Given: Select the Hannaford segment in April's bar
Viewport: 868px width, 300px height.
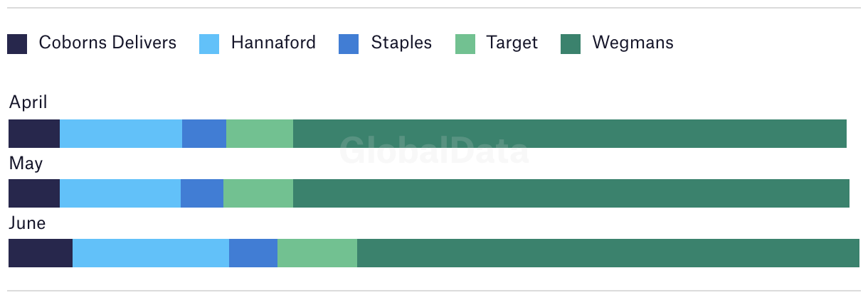Looking at the screenshot, I should pos(121,134).
